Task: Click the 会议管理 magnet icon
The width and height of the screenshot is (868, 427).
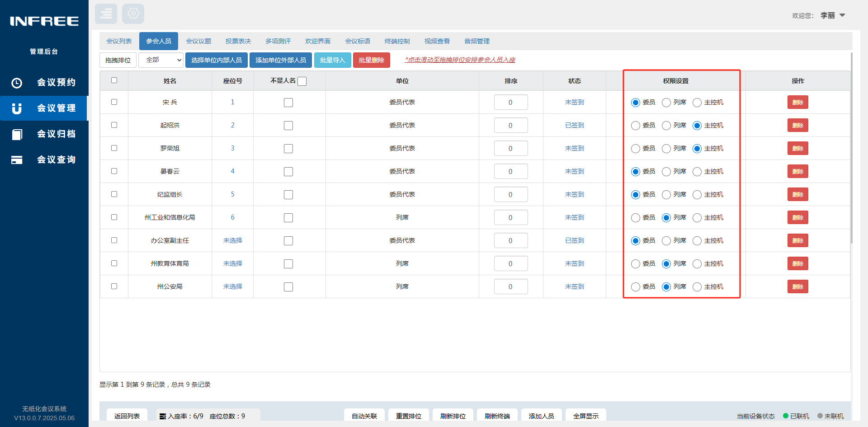Action: [x=17, y=108]
